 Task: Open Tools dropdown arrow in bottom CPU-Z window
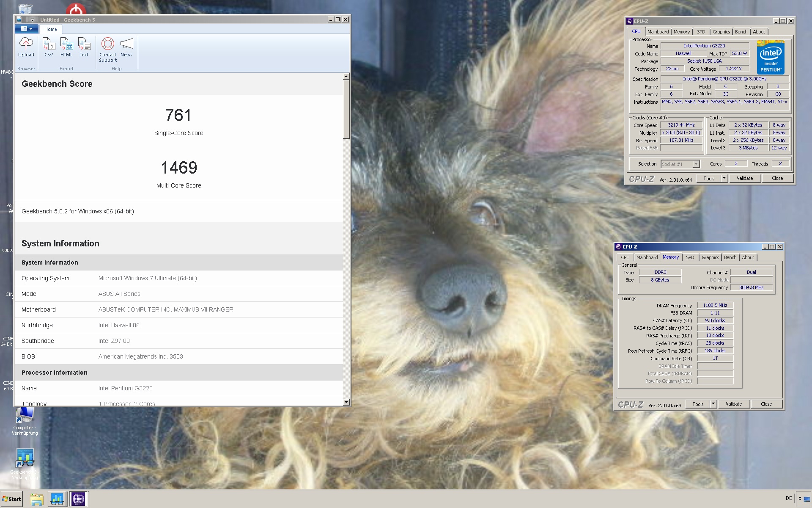[x=713, y=404]
